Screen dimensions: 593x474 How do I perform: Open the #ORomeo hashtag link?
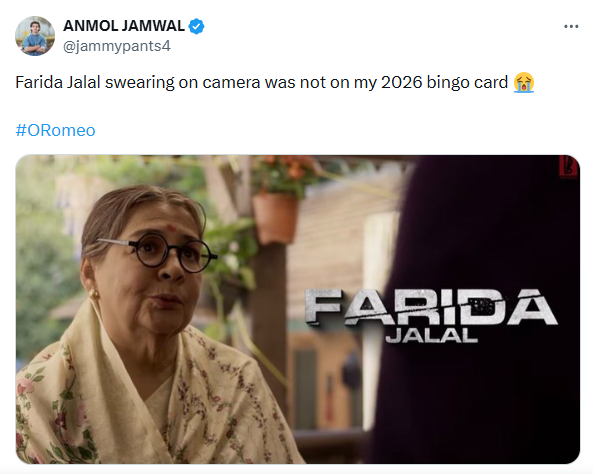pyautogui.click(x=55, y=130)
